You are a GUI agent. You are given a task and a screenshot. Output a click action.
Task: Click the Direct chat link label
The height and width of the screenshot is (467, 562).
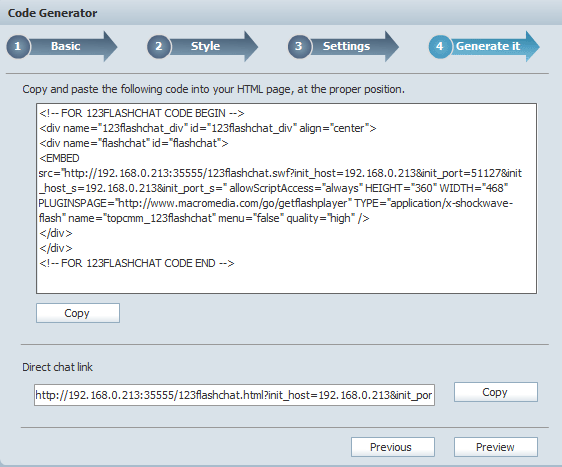coord(57,367)
